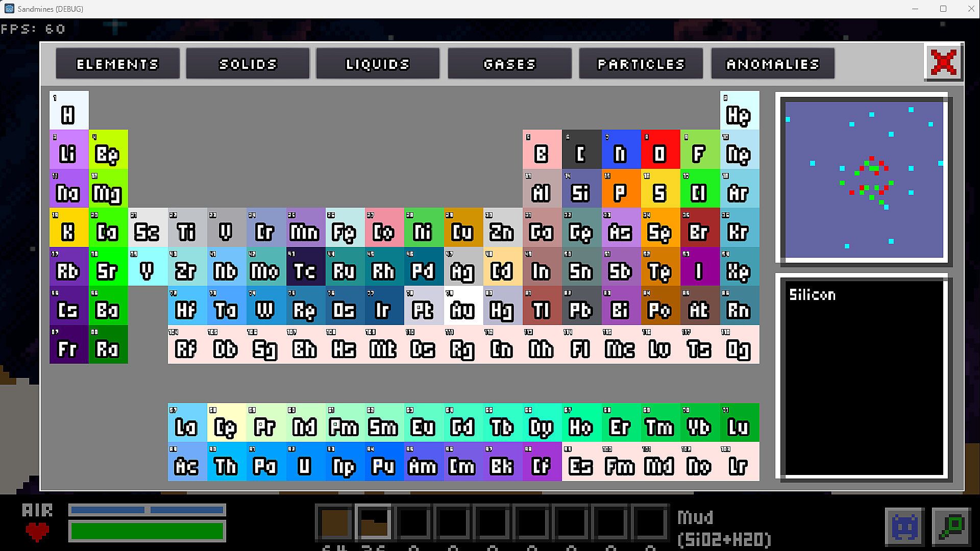Select the Iron (Fe) element tile
The image size is (980, 551).
pyautogui.click(x=345, y=228)
